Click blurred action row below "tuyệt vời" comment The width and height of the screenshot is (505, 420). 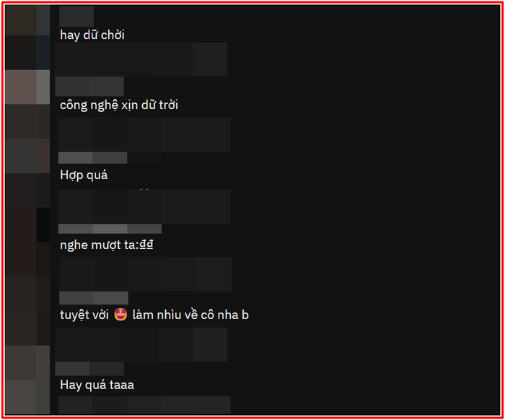(x=141, y=345)
